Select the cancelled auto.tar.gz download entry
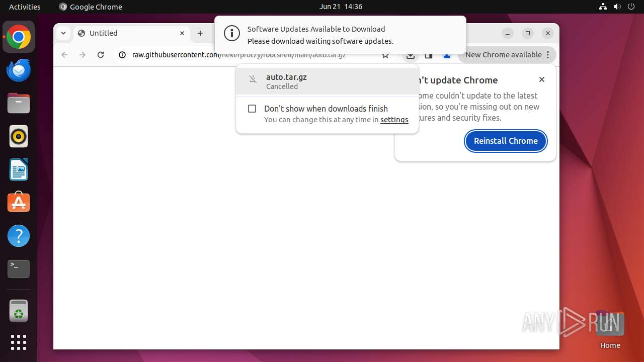 pyautogui.click(x=327, y=81)
